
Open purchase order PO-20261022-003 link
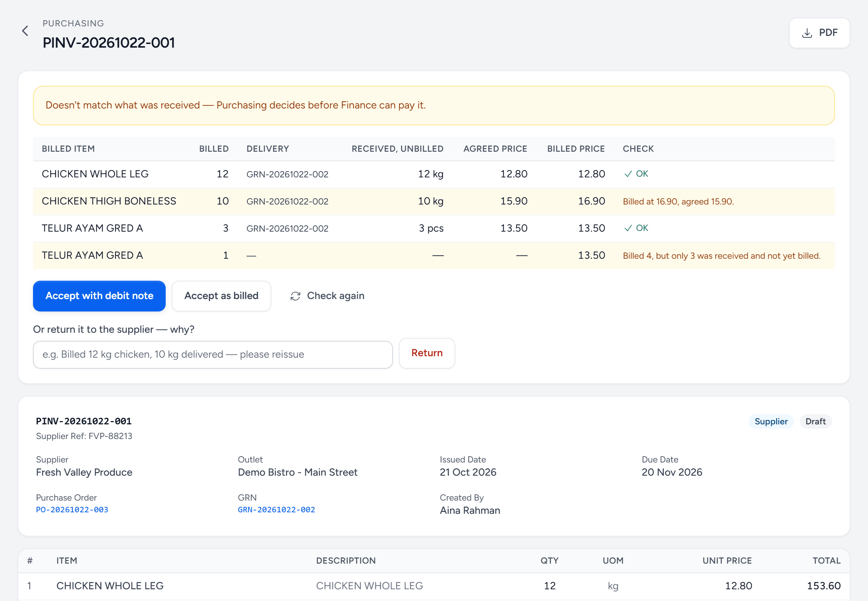point(72,510)
